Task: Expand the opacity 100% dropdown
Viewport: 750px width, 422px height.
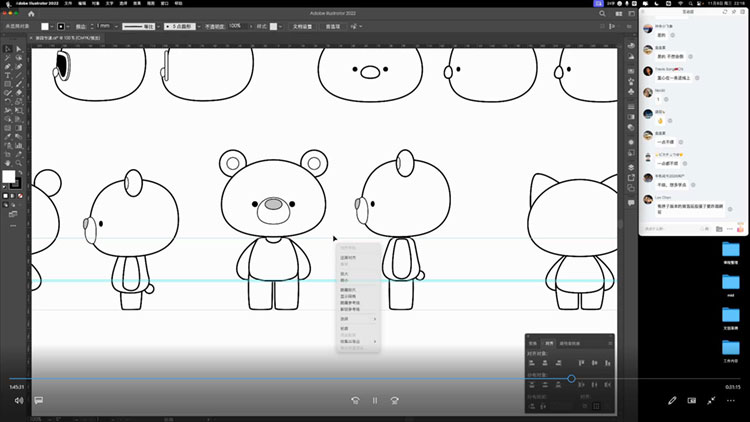Action: [250, 25]
